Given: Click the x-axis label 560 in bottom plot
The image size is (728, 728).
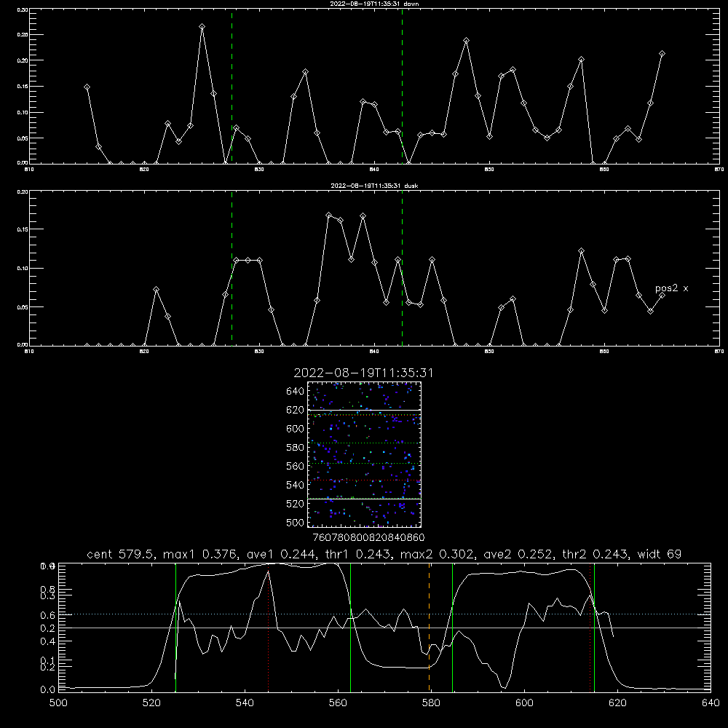Looking at the screenshot, I should pyautogui.click(x=338, y=703).
